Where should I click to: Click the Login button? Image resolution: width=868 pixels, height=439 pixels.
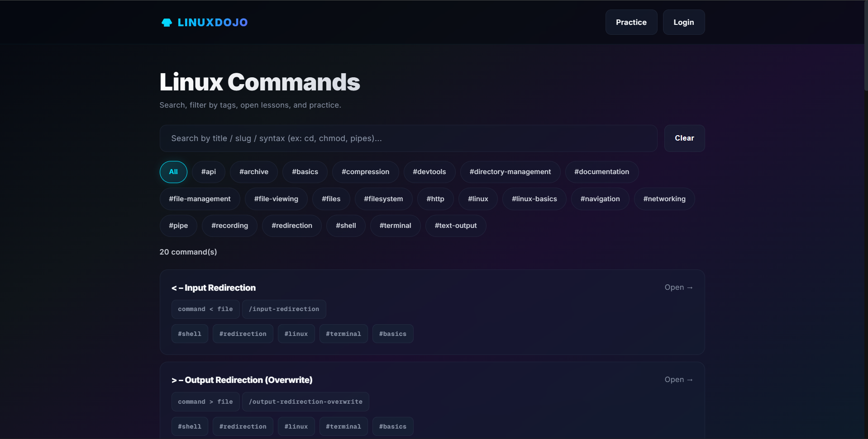(x=683, y=22)
